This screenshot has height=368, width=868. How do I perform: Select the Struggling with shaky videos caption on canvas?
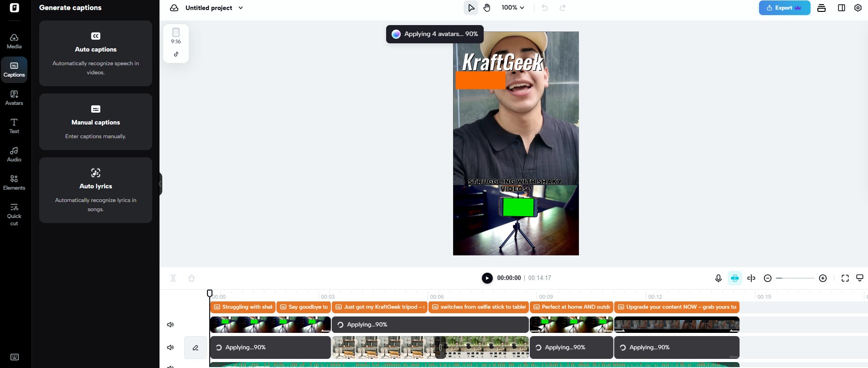tap(516, 185)
